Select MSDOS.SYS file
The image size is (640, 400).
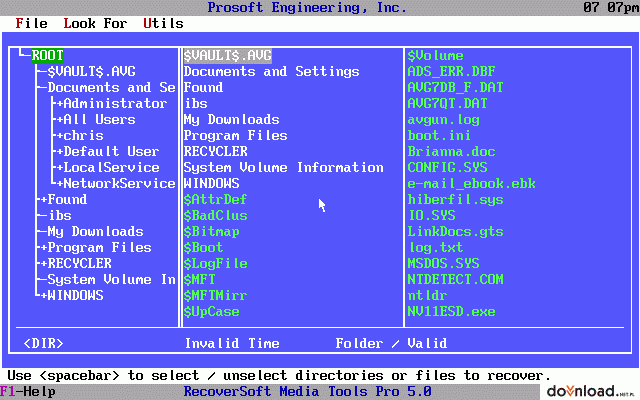coord(444,264)
